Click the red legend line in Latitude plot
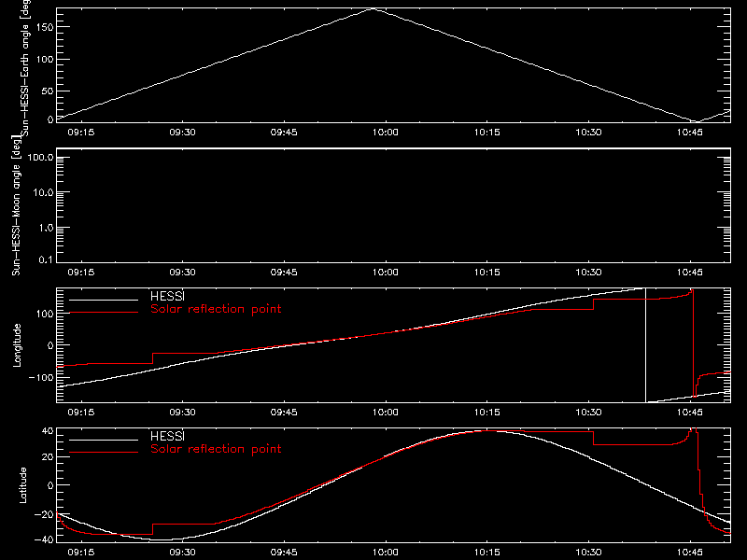This screenshot has height=560, width=747. point(104,453)
